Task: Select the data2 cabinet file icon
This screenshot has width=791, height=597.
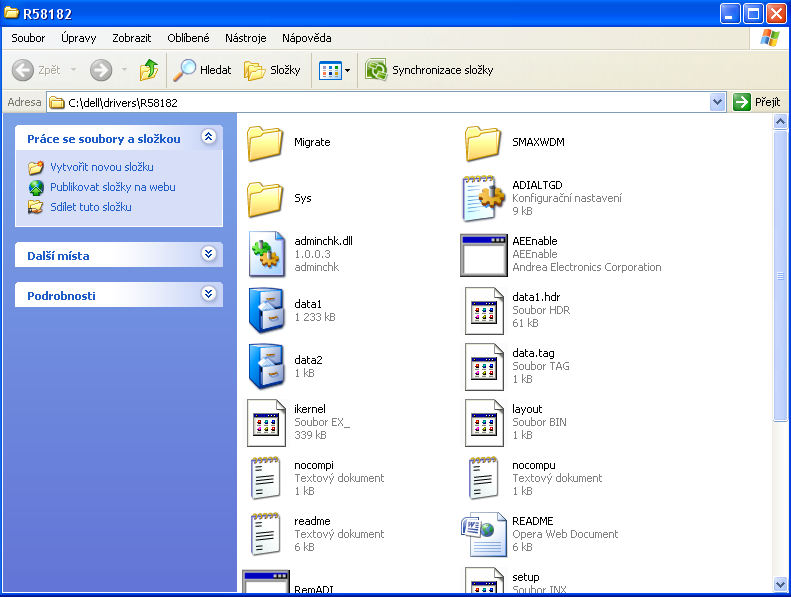Action: pos(266,366)
